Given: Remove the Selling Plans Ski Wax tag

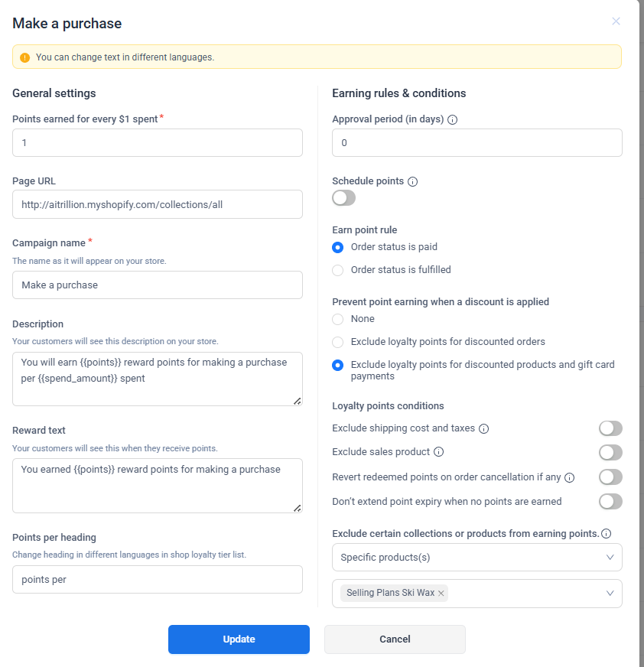Looking at the screenshot, I should (441, 594).
